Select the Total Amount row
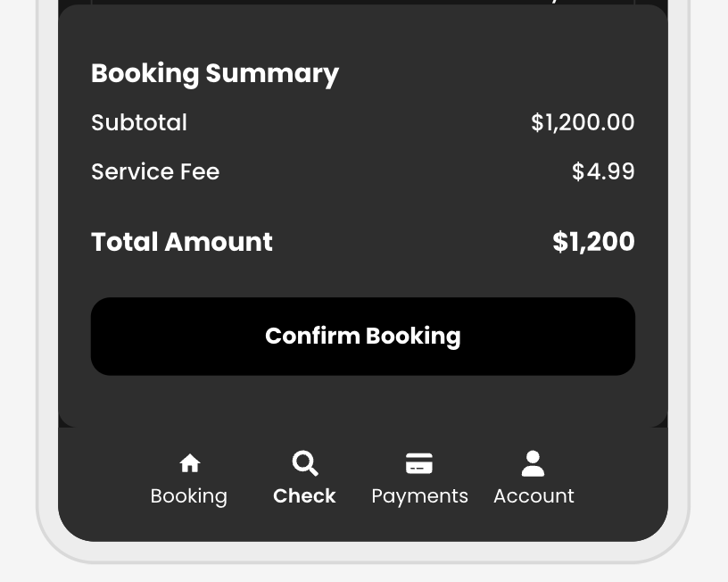The height and width of the screenshot is (582, 728). (x=182, y=241)
